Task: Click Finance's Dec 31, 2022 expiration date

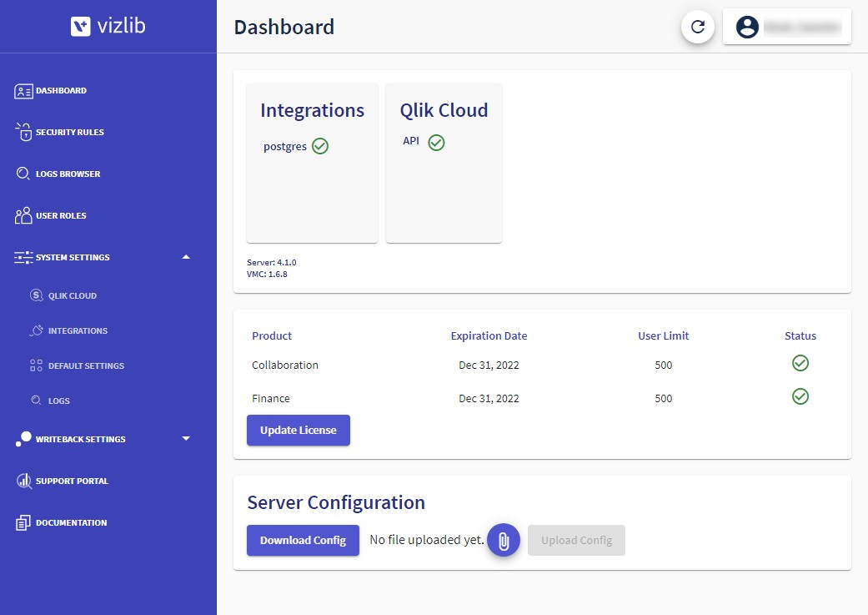Action: point(489,398)
